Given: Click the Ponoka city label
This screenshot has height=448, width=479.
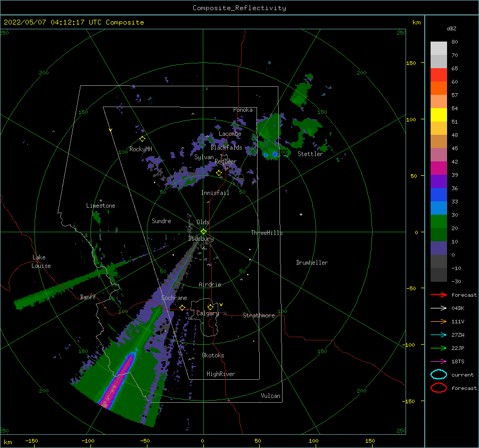Looking at the screenshot, I should pyautogui.click(x=243, y=110).
